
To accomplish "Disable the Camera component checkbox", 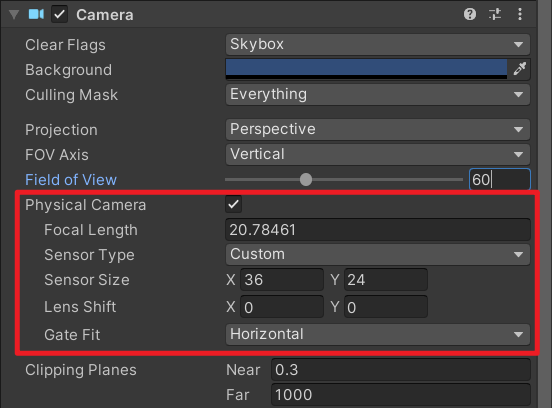I will [59, 14].
